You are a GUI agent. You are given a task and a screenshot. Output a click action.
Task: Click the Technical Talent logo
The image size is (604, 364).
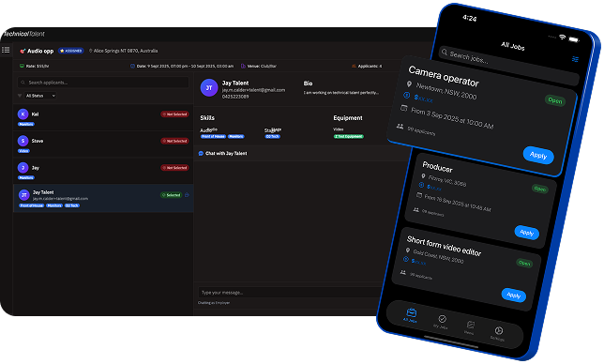23,34
